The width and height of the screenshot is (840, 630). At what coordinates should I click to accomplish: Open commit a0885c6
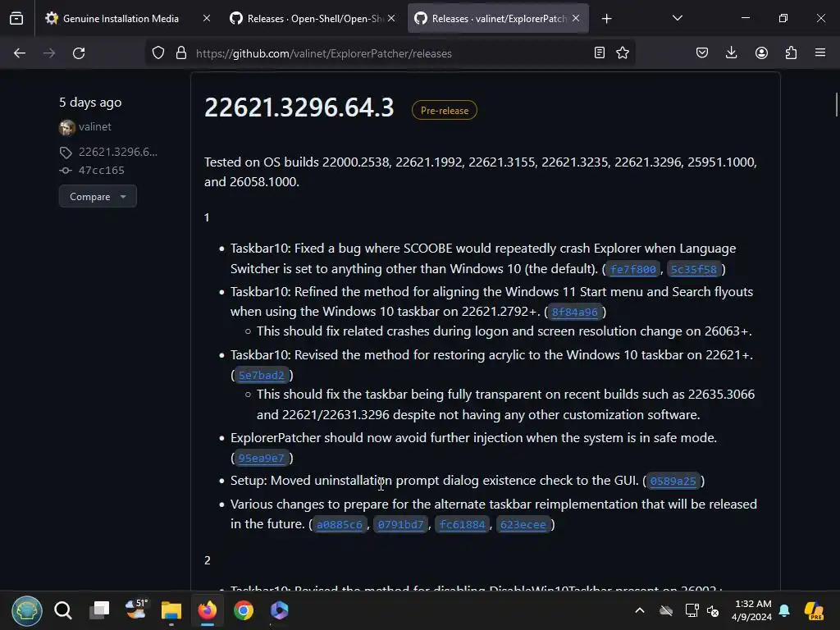tap(339, 524)
